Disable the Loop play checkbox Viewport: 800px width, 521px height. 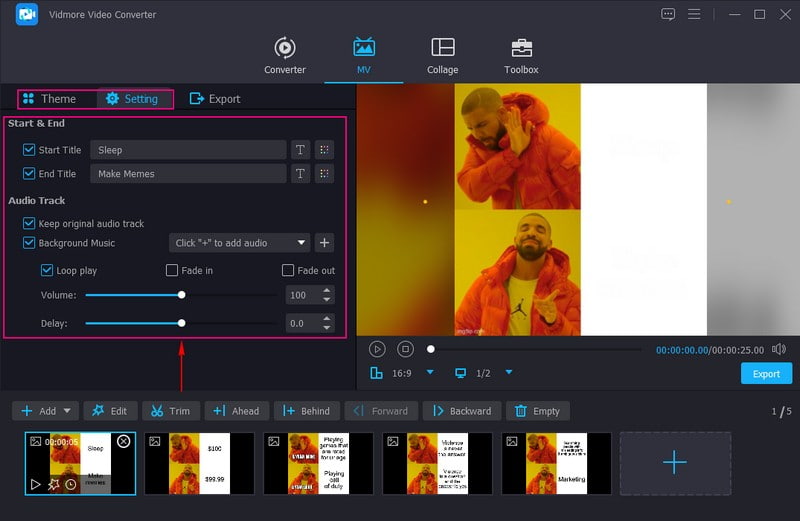(47, 270)
